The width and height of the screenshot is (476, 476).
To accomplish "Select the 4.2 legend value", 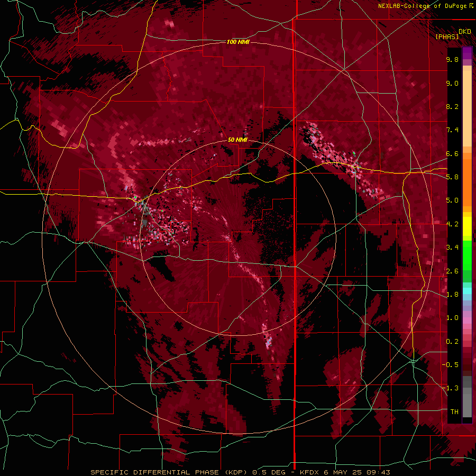I will tap(452, 224).
